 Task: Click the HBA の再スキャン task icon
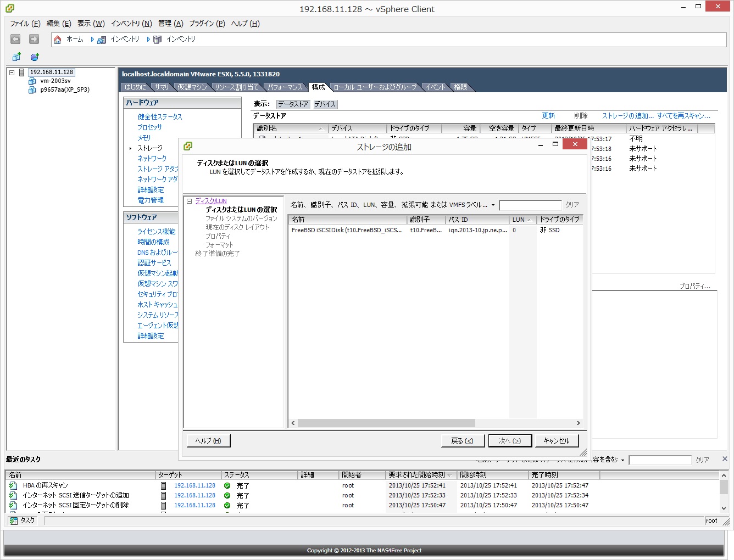coord(13,485)
